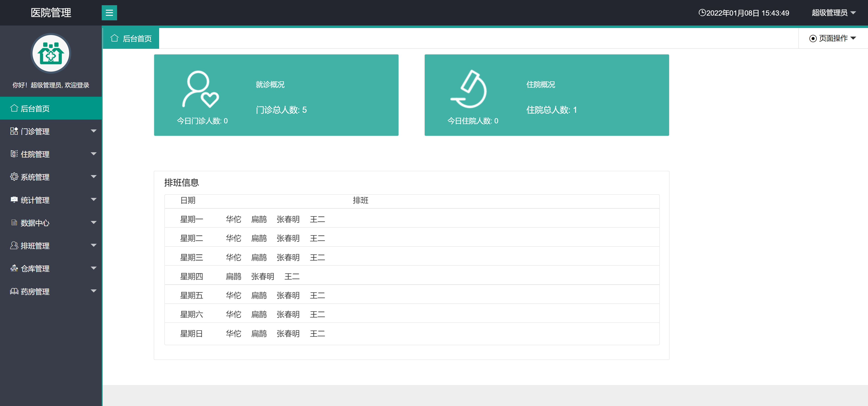Click the home icon beside sidebar 后台首页
868x406 pixels.
click(14, 108)
